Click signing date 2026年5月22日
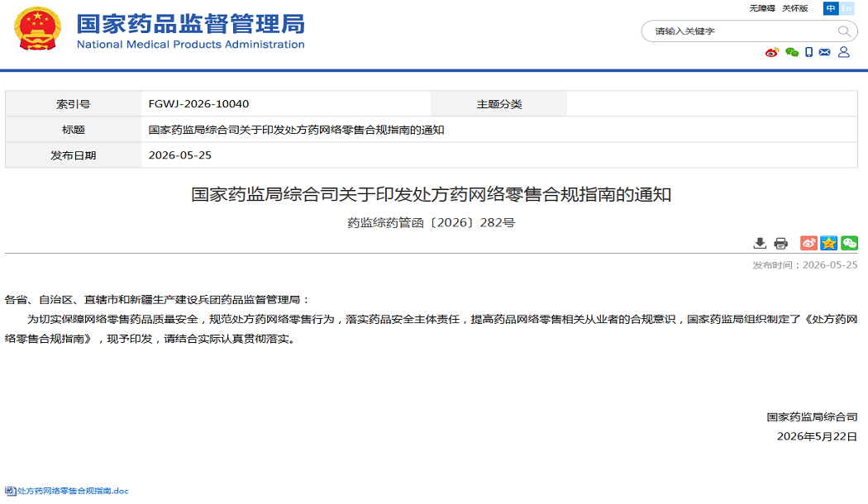 tap(817, 436)
